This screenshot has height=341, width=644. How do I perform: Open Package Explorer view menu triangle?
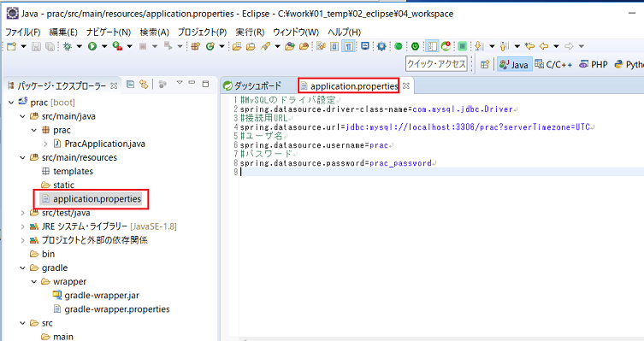(x=180, y=83)
